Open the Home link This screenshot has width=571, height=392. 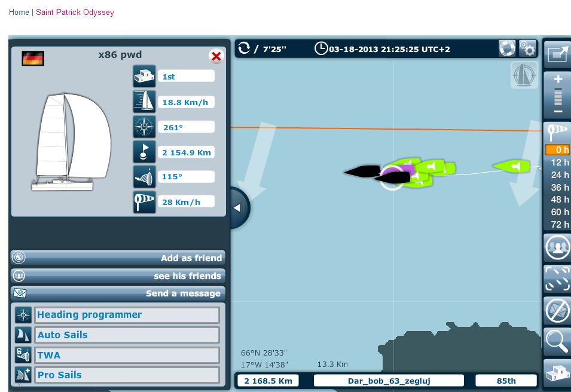(x=19, y=12)
